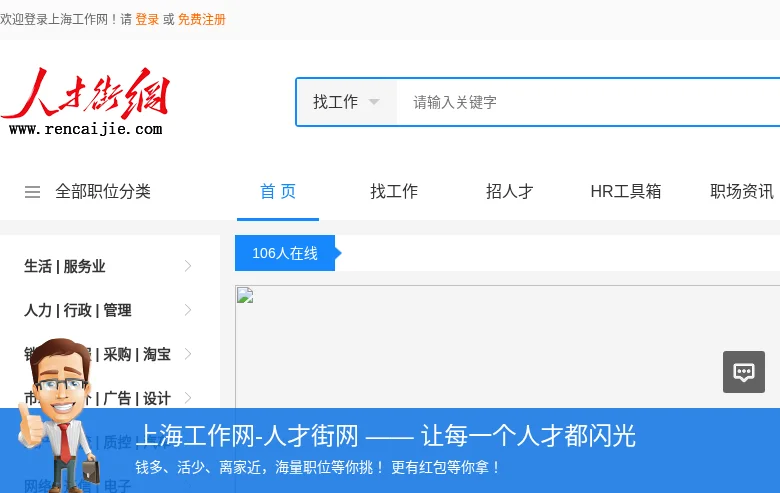This screenshot has height=493, width=780.
Task: Expand the 采购 | 淘宝 row chevron
Action: [188, 354]
